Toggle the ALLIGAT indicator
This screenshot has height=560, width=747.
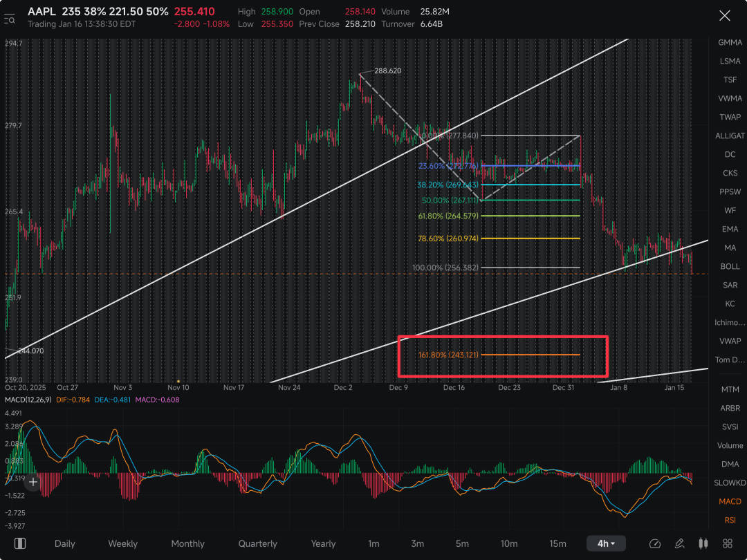(x=730, y=136)
